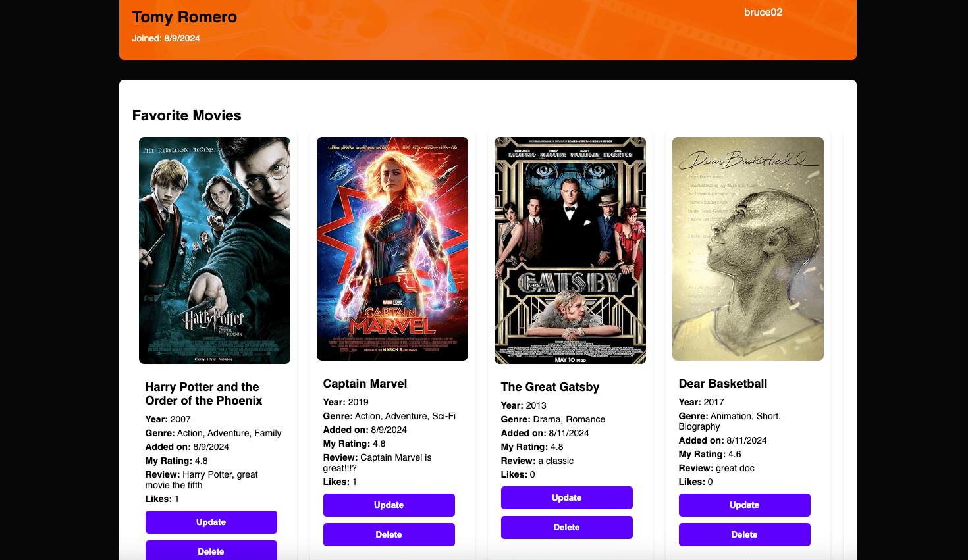Viewport: 968px width, 560px height.
Task: Click 'Year: 2007' text
Action: coord(168,419)
